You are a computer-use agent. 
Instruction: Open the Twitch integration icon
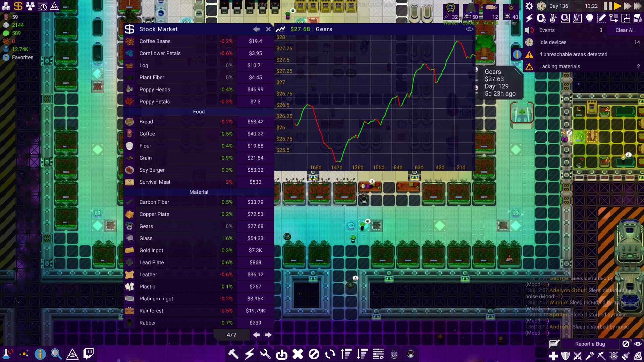click(89, 354)
